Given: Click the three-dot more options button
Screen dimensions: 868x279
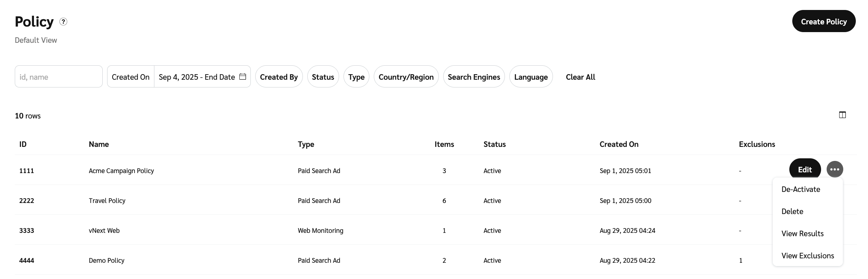Looking at the screenshot, I should (834, 169).
